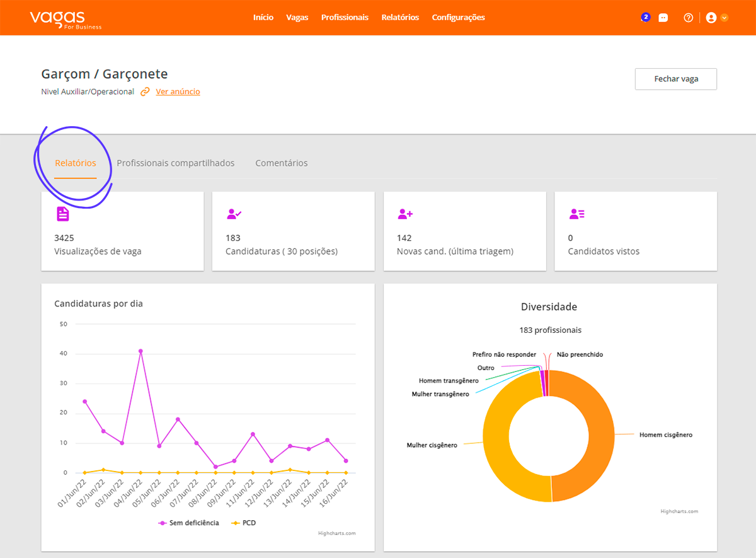Viewport: 756px width, 558px height.
Task: Click the document icon in Visualizações card
Action: [62, 214]
